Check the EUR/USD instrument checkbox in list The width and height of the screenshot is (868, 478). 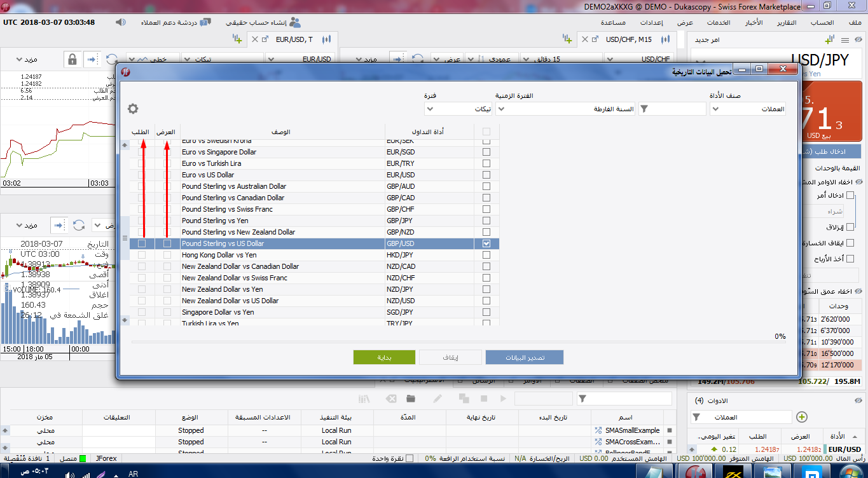pyautogui.click(x=486, y=175)
